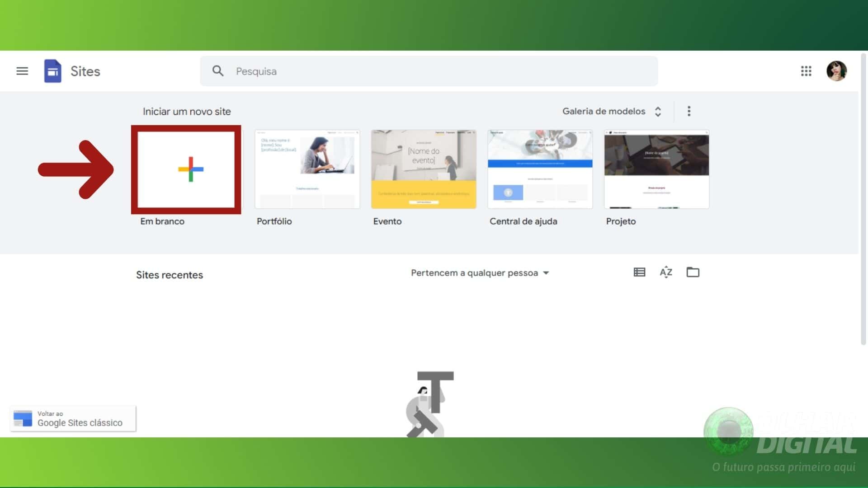Image resolution: width=868 pixels, height=488 pixels.
Task: Click the Google Sites logo icon
Action: pos(53,71)
